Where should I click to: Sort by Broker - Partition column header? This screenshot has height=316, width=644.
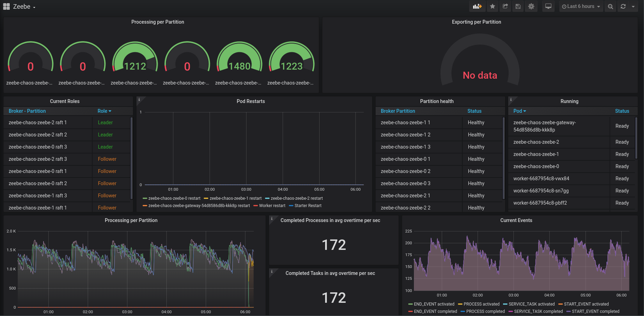tap(27, 111)
